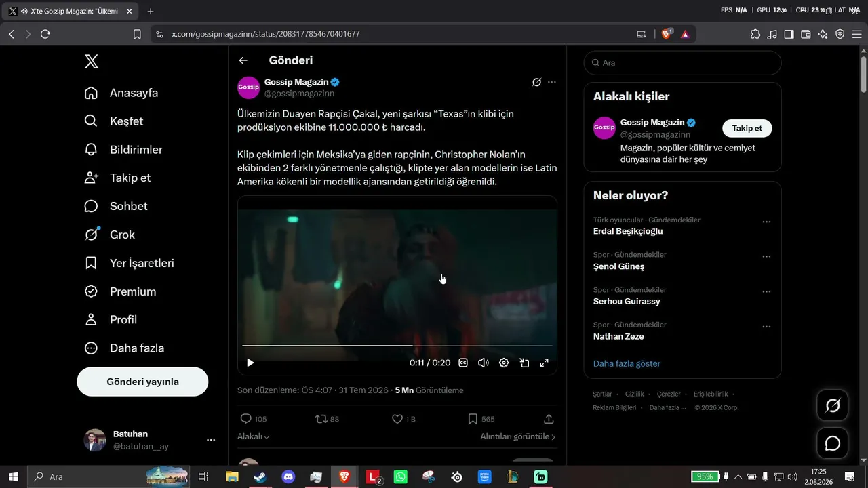Open Premium in the sidebar

coord(119,291)
